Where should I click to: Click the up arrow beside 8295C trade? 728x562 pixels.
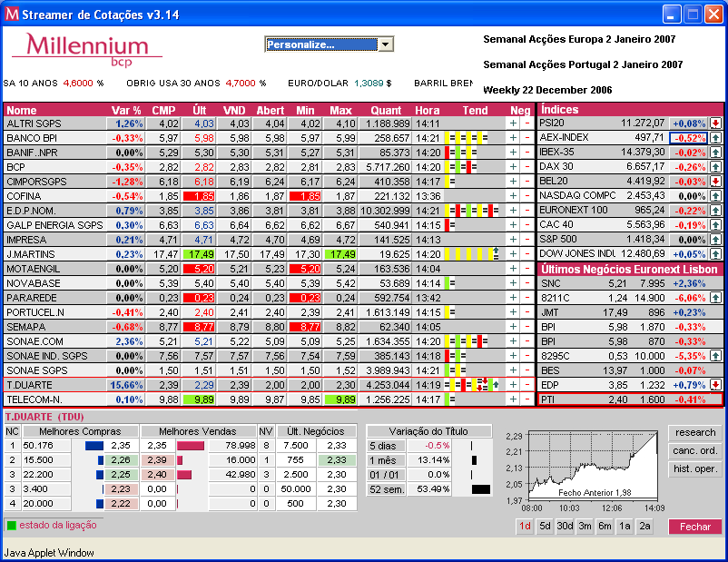pyautogui.click(x=715, y=355)
